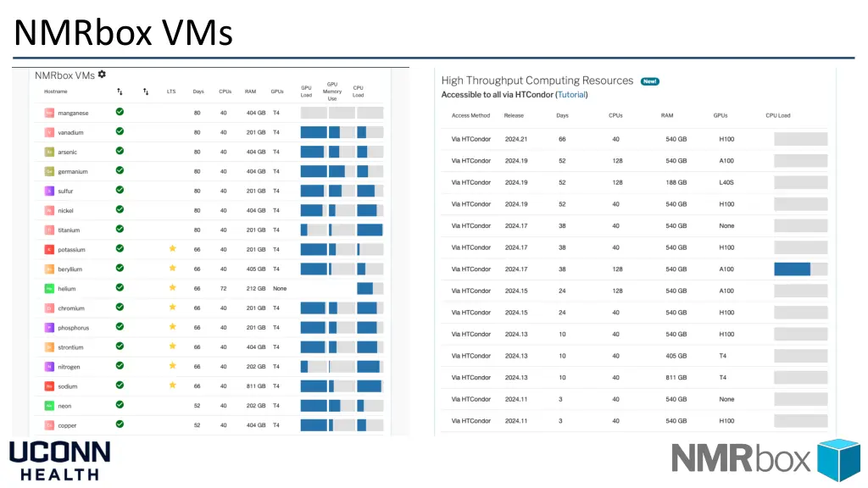Click the L40S GPU entry
The height and width of the screenshot is (488, 868).
coord(726,183)
